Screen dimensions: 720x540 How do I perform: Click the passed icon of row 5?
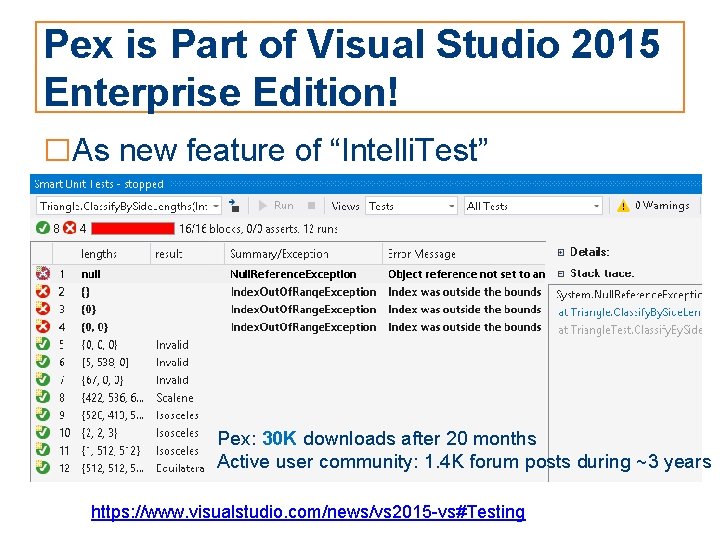43,344
